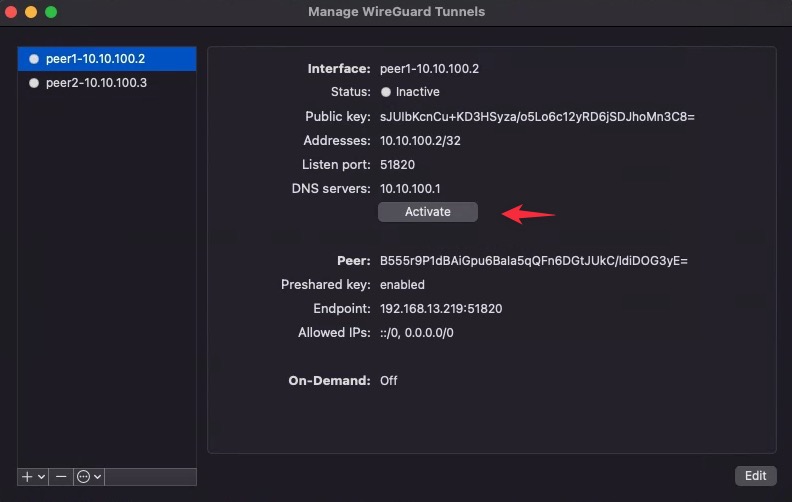Click the peer key starting with B555r9P1
This screenshot has height=502, width=792.
pyautogui.click(x=533, y=261)
